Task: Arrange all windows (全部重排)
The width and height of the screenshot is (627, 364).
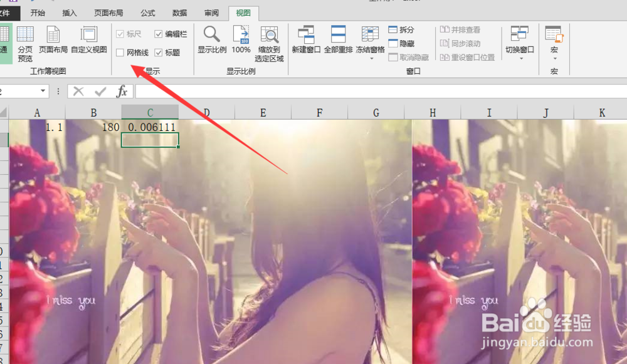Action: pos(339,40)
